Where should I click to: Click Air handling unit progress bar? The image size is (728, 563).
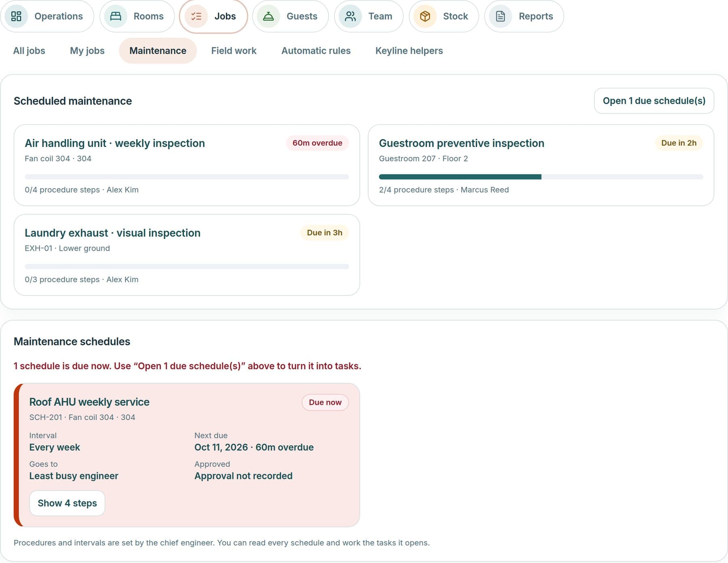(x=187, y=177)
